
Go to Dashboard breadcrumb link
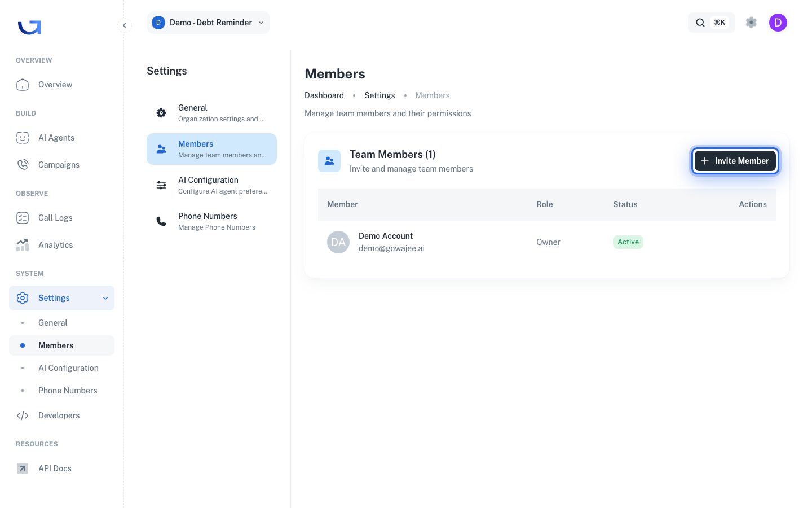(324, 95)
